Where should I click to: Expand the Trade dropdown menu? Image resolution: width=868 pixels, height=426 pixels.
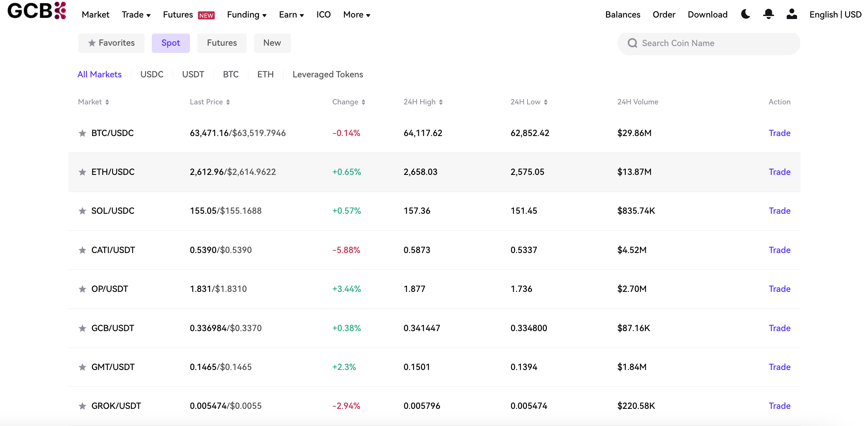click(x=136, y=15)
